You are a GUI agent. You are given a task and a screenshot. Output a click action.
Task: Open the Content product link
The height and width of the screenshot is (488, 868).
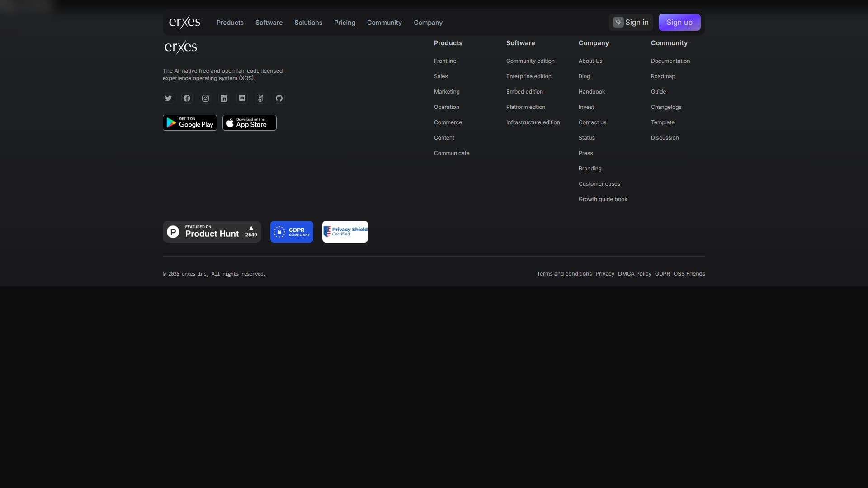444,138
